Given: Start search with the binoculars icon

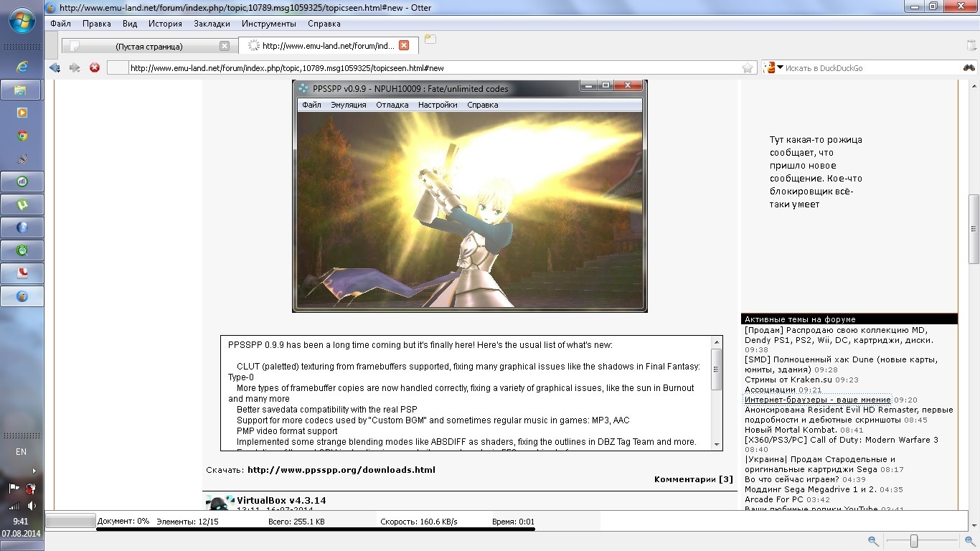Looking at the screenshot, I should (x=969, y=67).
